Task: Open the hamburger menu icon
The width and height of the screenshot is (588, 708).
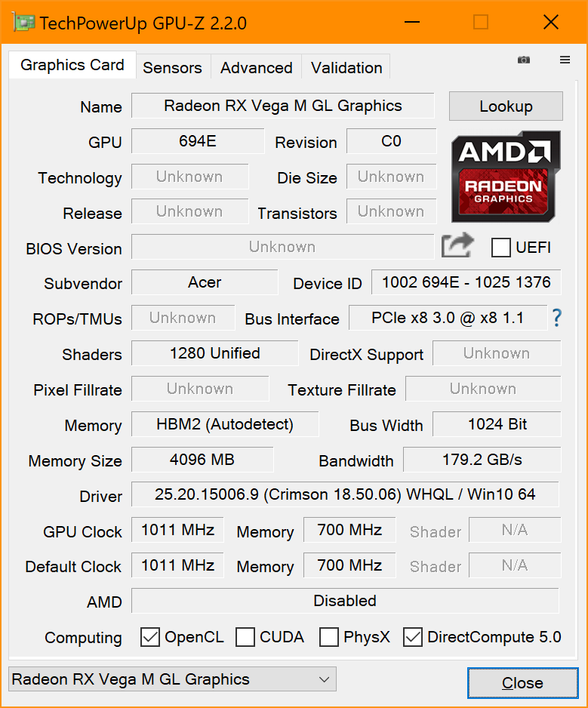Action: (x=565, y=60)
